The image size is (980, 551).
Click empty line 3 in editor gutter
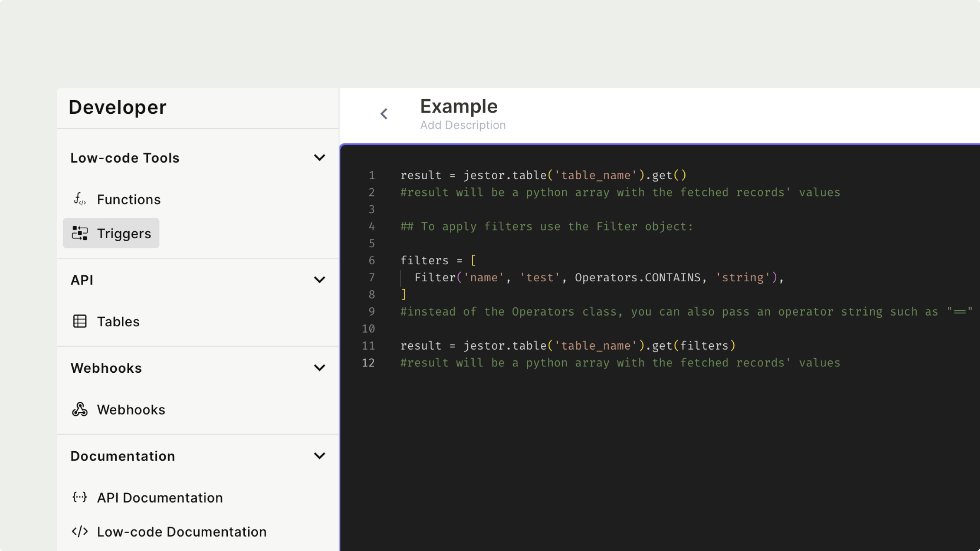click(x=372, y=209)
